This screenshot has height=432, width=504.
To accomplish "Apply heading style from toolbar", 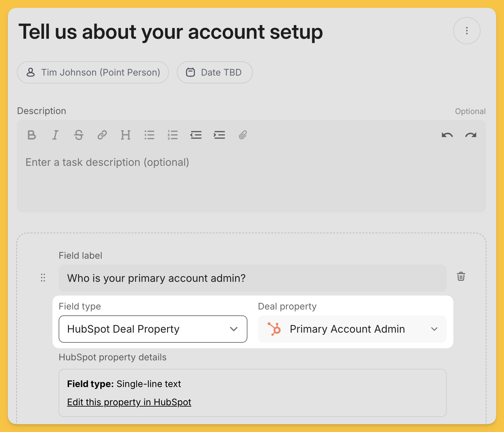I will pyautogui.click(x=126, y=135).
